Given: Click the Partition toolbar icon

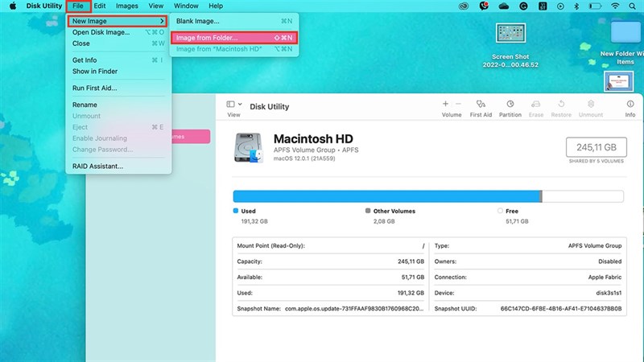Looking at the screenshot, I should (510, 104).
